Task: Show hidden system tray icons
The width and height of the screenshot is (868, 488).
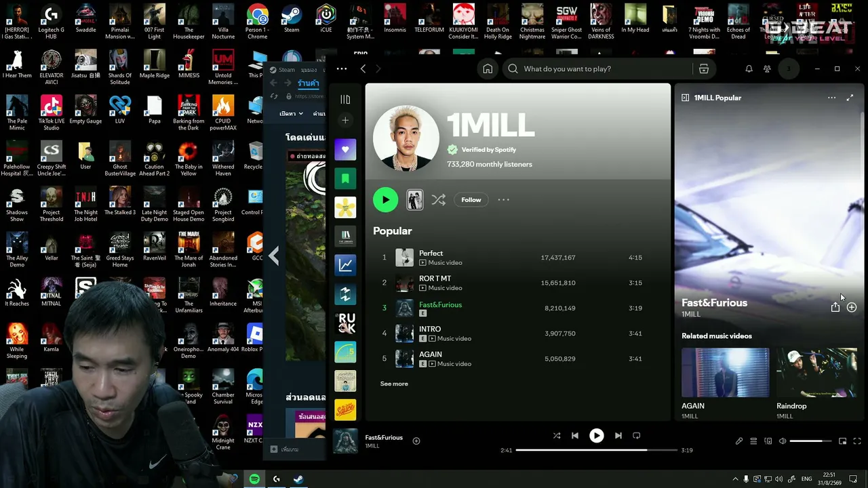Action: (735, 479)
